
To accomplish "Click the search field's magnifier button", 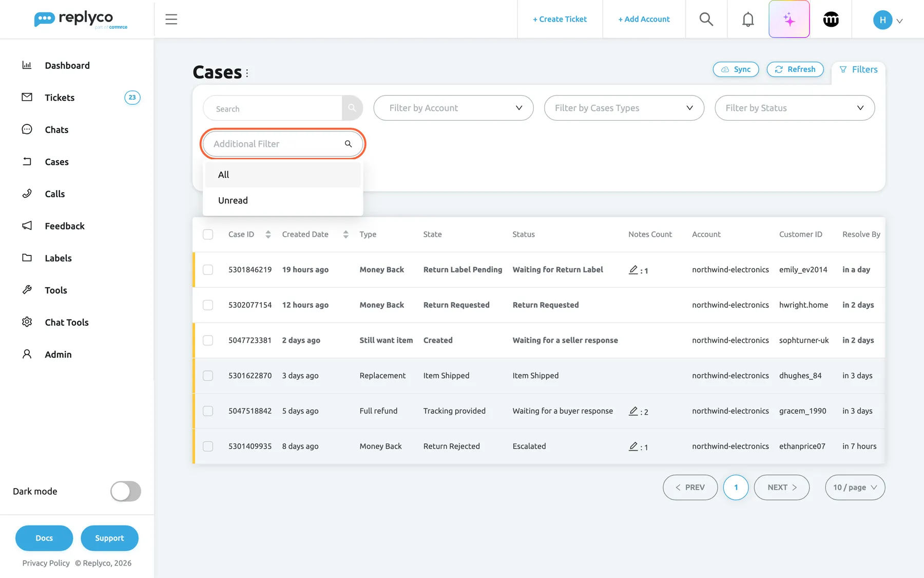I will point(352,108).
